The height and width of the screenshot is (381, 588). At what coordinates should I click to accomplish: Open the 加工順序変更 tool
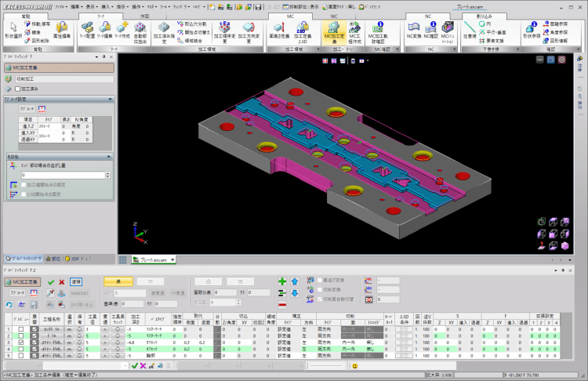tap(224, 32)
